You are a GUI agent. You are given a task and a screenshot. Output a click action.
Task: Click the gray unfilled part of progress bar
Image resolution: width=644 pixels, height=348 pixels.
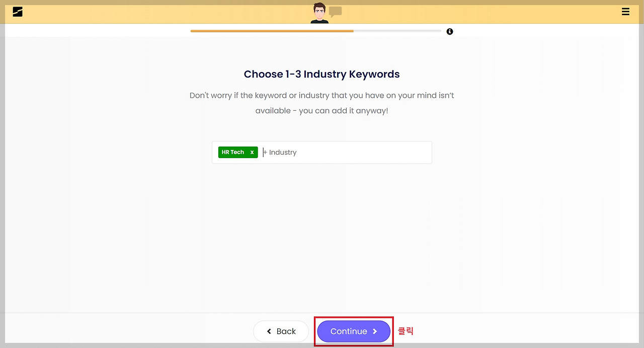(x=397, y=31)
